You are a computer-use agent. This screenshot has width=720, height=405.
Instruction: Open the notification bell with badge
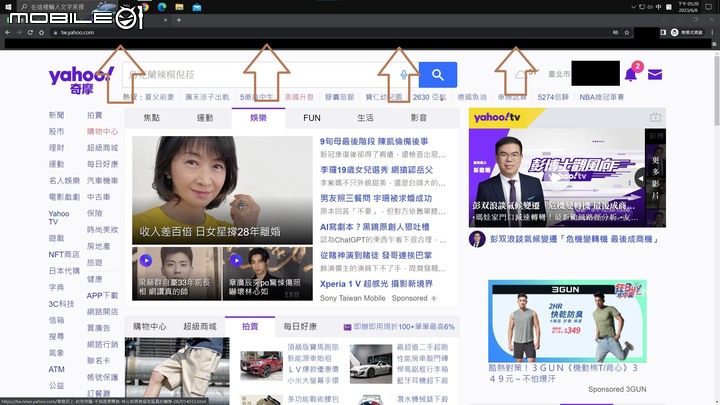(x=632, y=73)
